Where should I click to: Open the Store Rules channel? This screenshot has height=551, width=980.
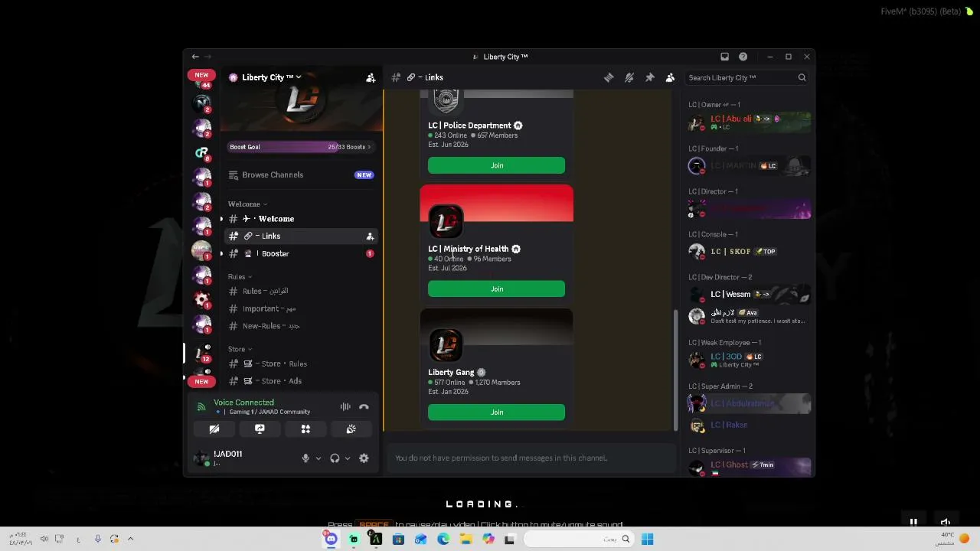300,364
